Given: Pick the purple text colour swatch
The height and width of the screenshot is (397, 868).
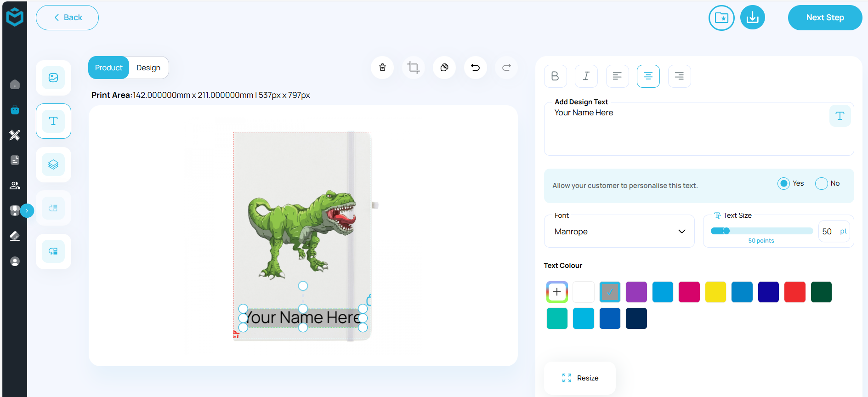Looking at the screenshot, I should click(x=636, y=292).
